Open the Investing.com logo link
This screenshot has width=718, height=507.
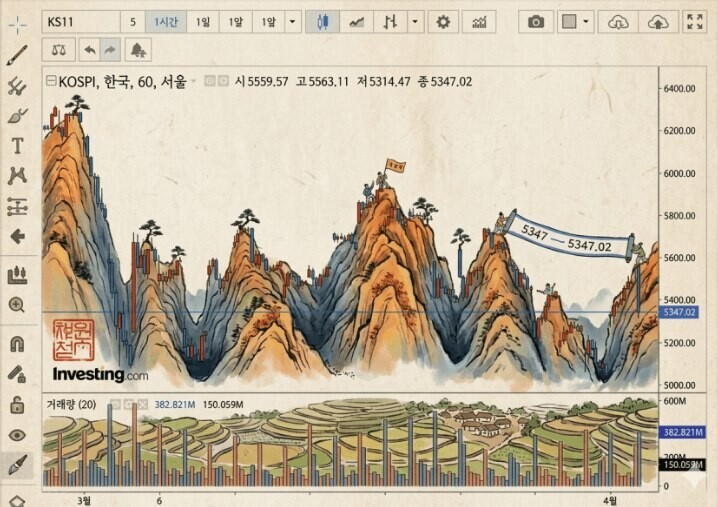[100, 375]
